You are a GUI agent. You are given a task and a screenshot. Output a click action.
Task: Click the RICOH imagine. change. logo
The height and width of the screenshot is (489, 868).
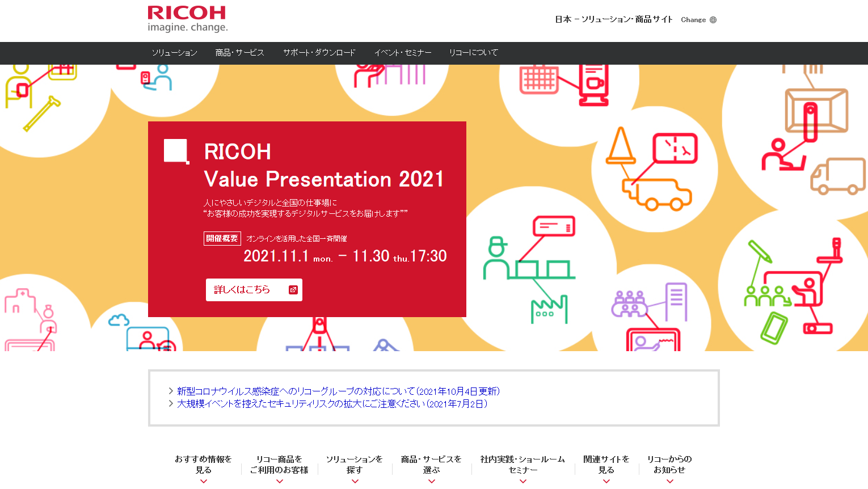pyautogui.click(x=187, y=19)
